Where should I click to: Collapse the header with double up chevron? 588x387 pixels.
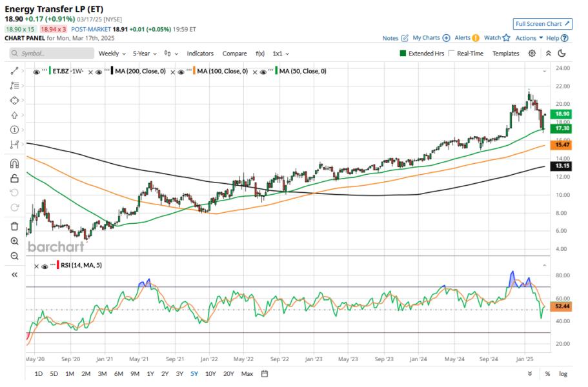coord(548,54)
